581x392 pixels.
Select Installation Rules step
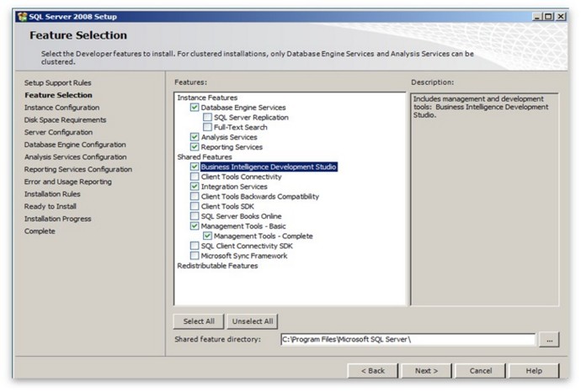[x=52, y=194]
